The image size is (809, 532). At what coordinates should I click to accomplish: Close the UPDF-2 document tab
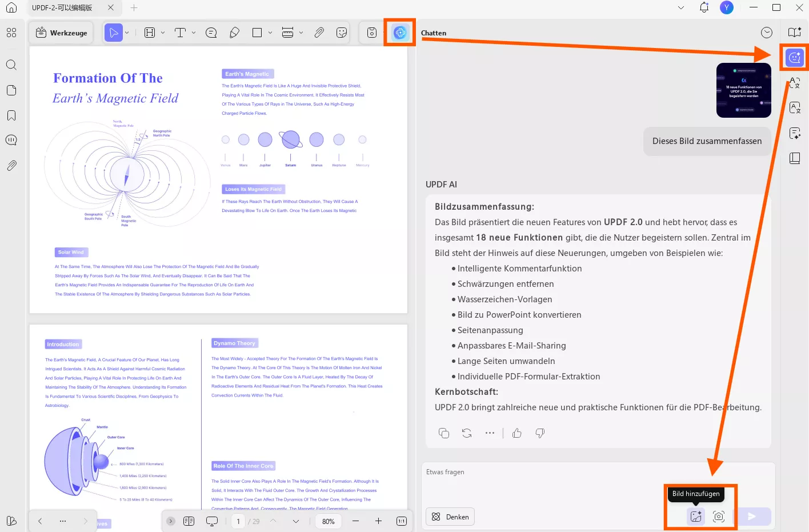[x=111, y=8]
